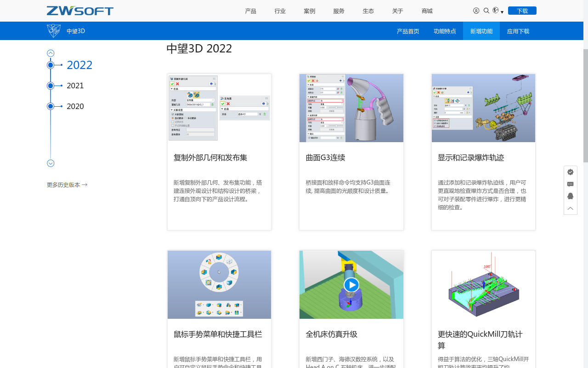This screenshot has height=368, width=588.
Task: Click the 显示和记录爆炸轨迹 card title
Action: tap(471, 157)
